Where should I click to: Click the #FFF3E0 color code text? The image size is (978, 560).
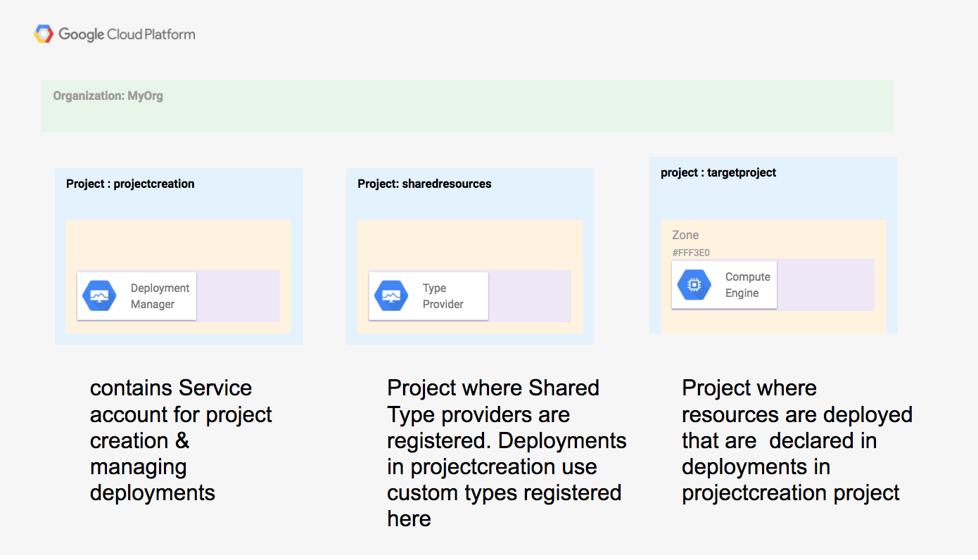pyautogui.click(x=695, y=253)
